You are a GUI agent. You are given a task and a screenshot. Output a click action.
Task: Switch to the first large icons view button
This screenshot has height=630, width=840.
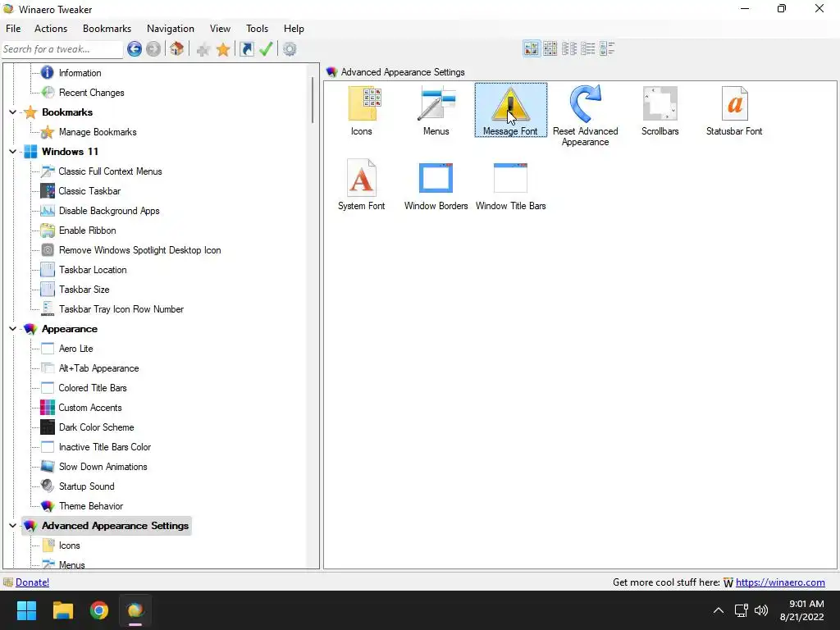(x=532, y=48)
